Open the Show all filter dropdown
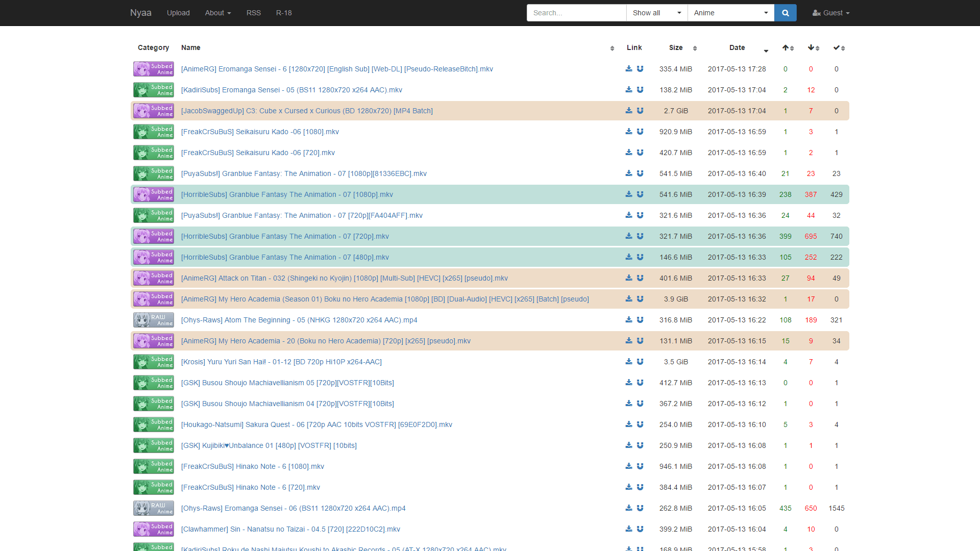 656,13
